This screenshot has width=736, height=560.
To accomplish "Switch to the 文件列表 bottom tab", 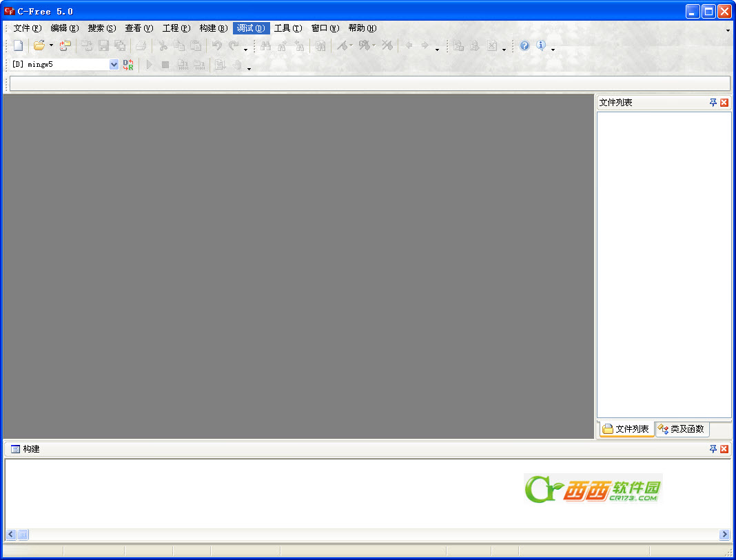I will pos(626,429).
